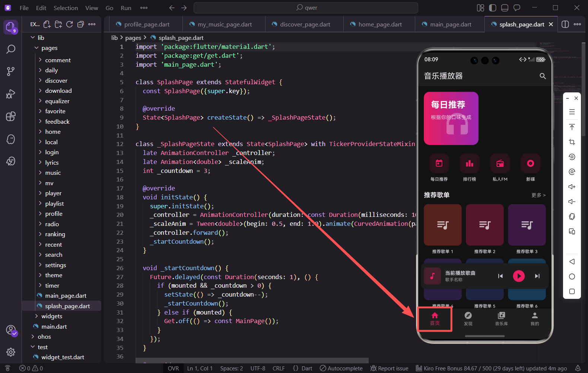Click 更多 link next to 推荐歌单

(538, 195)
